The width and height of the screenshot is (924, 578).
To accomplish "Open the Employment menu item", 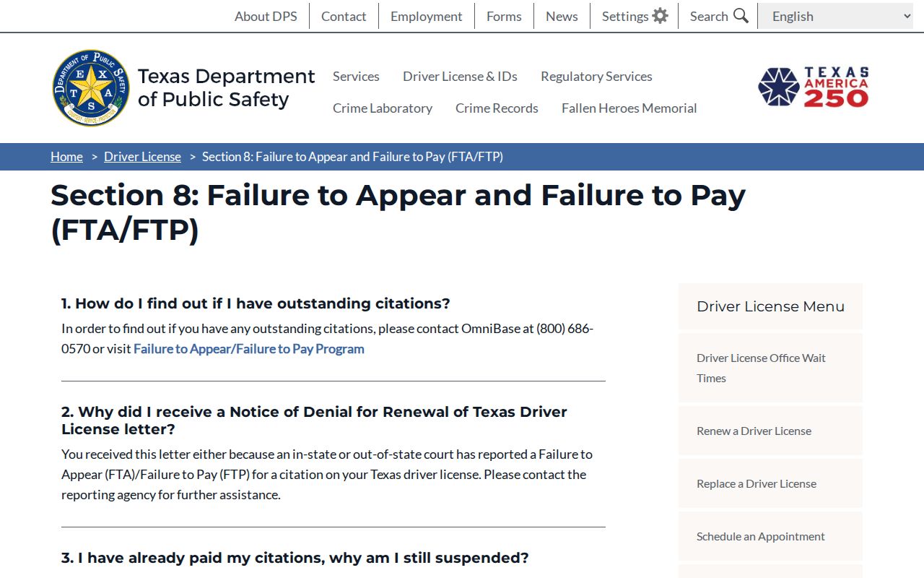I will (x=426, y=16).
